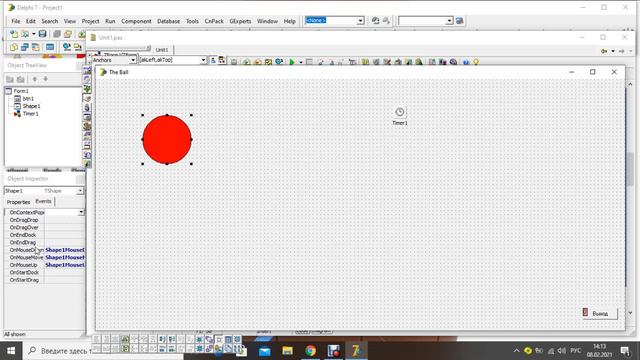This screenshot has height=360, width=640.
Task: Open File Explorer from the taskbar
Action: [x=287, y=351]
